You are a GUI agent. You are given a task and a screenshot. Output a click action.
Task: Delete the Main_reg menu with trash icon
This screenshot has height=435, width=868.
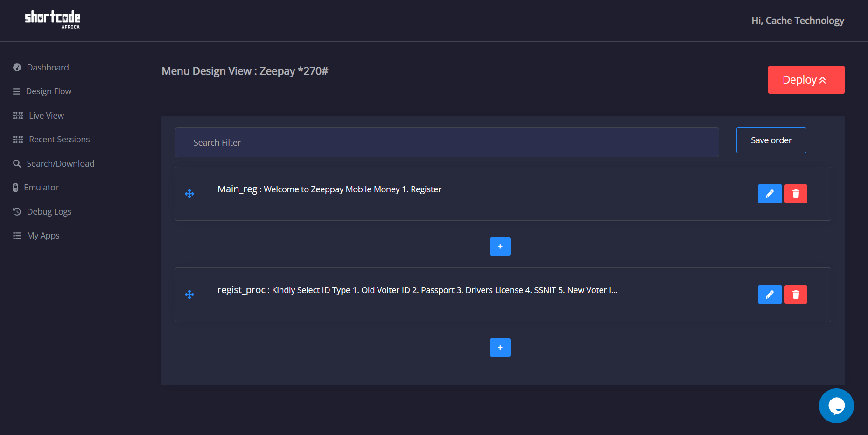[796, 194]
